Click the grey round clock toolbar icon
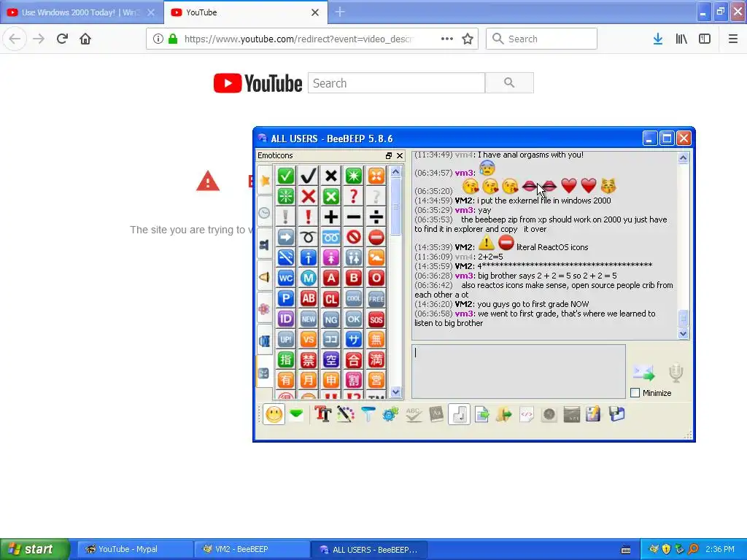This screenshot has height=560, width=747. coord(549,414)
